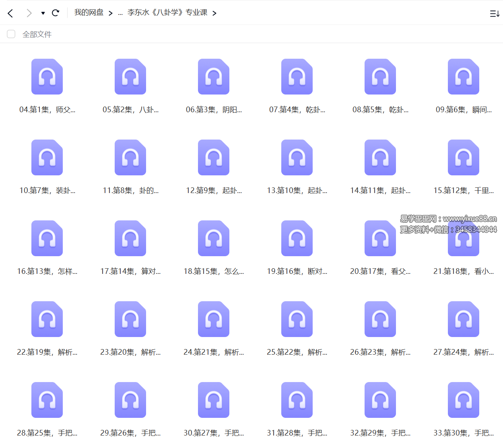Select the 09.第6集 audio file icon

(464, 77)
